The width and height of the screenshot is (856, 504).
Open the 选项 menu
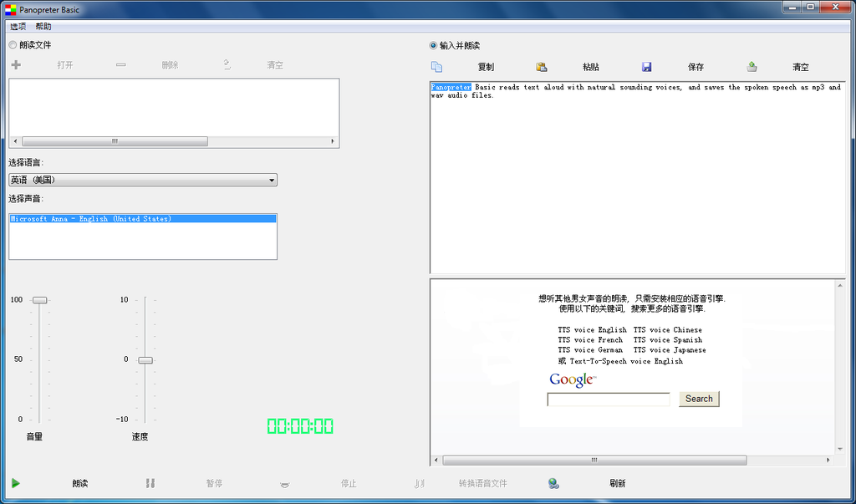tap(18, 27)
